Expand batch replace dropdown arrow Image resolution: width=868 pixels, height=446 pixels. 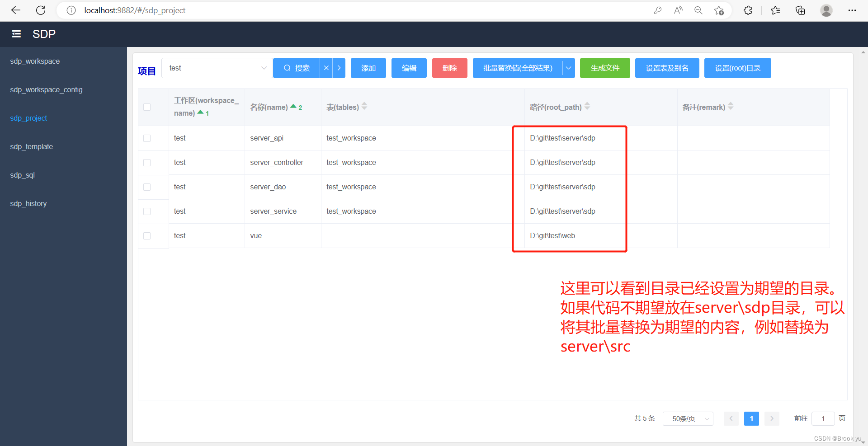coord(569,68)
